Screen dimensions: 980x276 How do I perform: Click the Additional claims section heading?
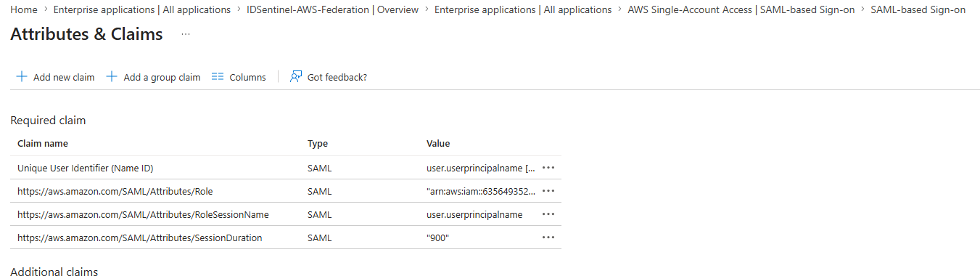click(x=54, y=272)
